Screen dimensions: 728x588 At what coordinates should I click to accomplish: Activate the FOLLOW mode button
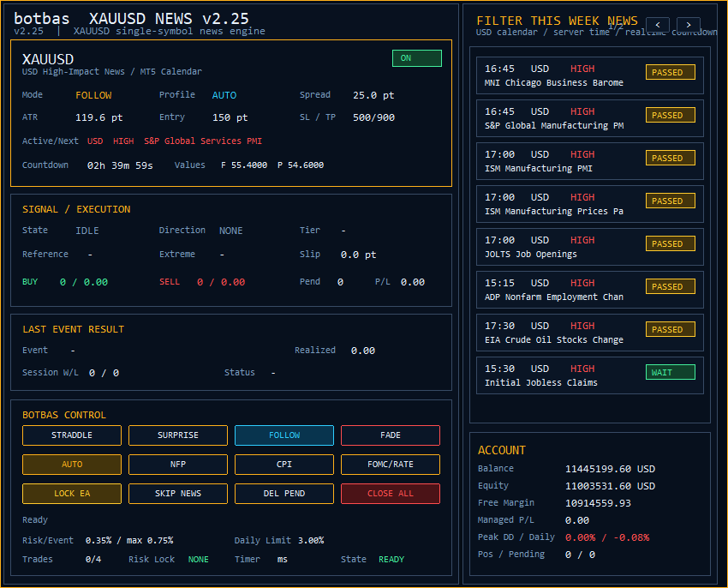284,435
